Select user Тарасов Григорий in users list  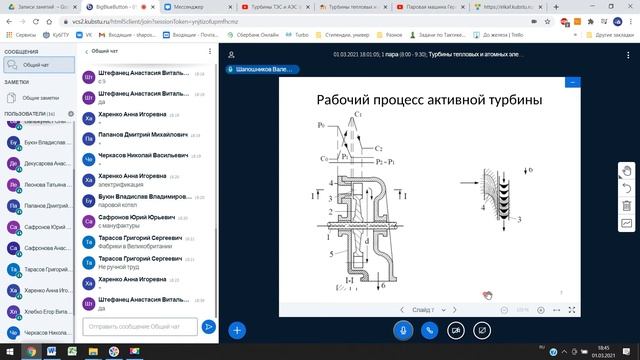coord(39,269)
